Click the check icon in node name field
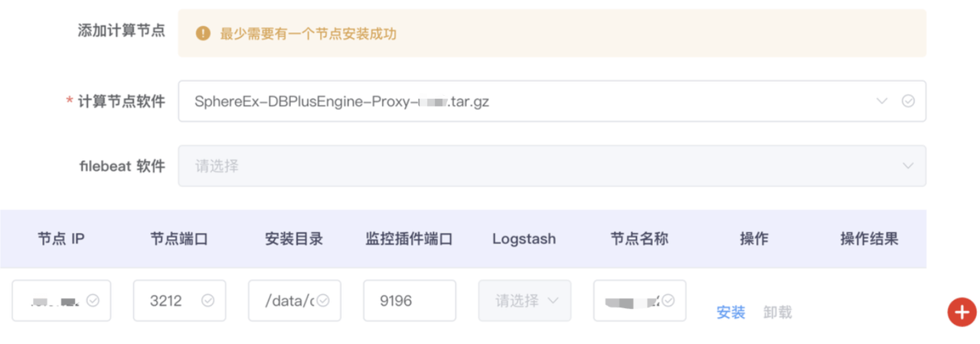This screenshot has height=344, width=980. (x=668, y=300)
